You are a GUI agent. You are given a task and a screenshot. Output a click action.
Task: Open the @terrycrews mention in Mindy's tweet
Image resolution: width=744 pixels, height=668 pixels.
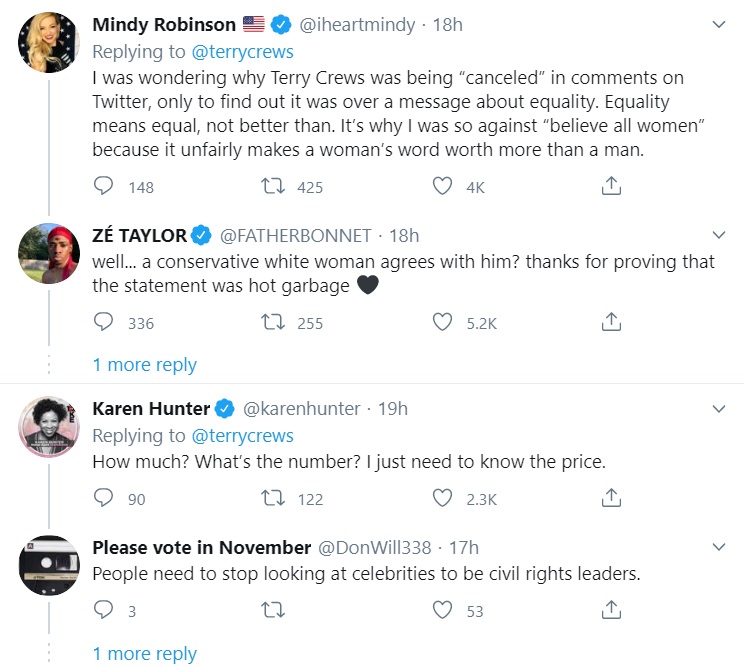tap(242, 51)
